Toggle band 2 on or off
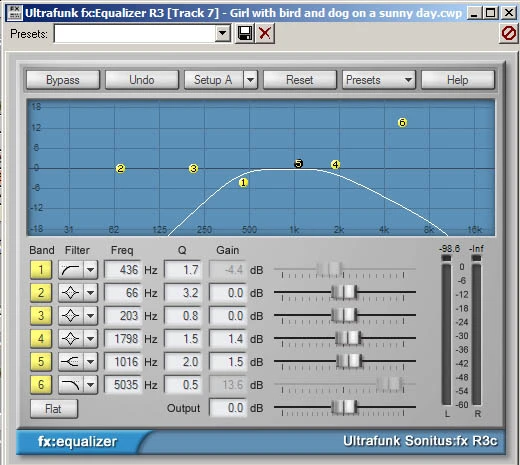 point(41,293)
